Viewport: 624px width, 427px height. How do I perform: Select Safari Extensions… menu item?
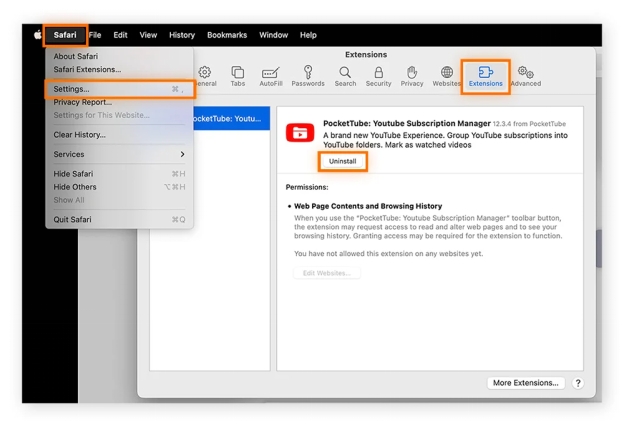click(119, 69)
